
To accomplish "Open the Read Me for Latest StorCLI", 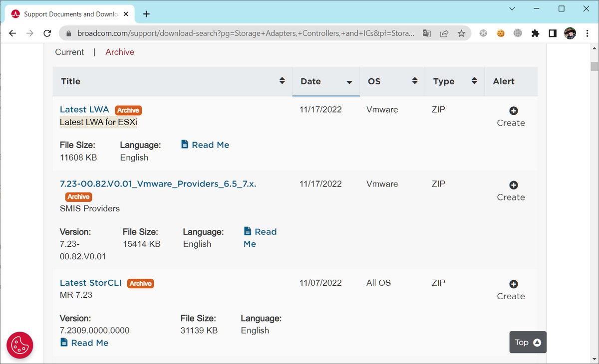I will coord(84,343).
